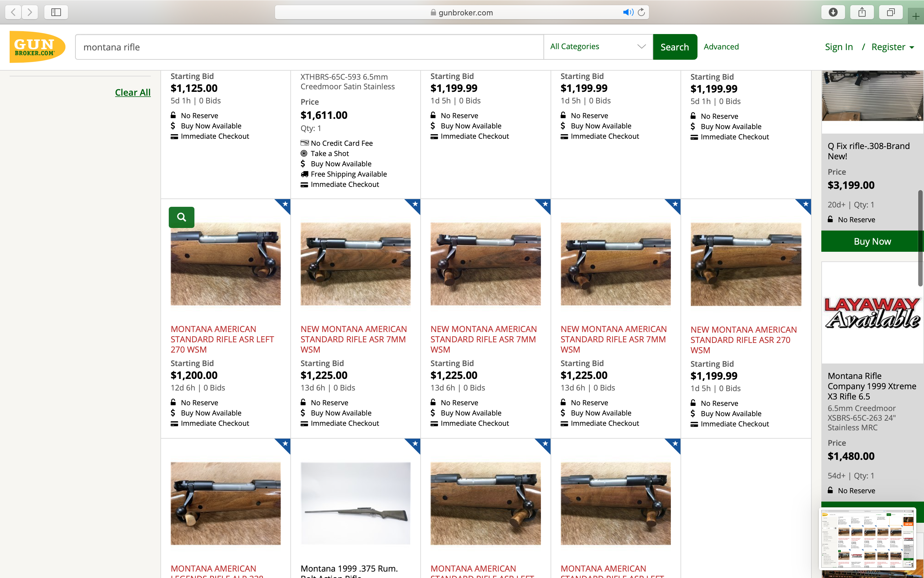
Task: Click No Reserve lock icon in Q Fix ad
Action: (830, 219)
